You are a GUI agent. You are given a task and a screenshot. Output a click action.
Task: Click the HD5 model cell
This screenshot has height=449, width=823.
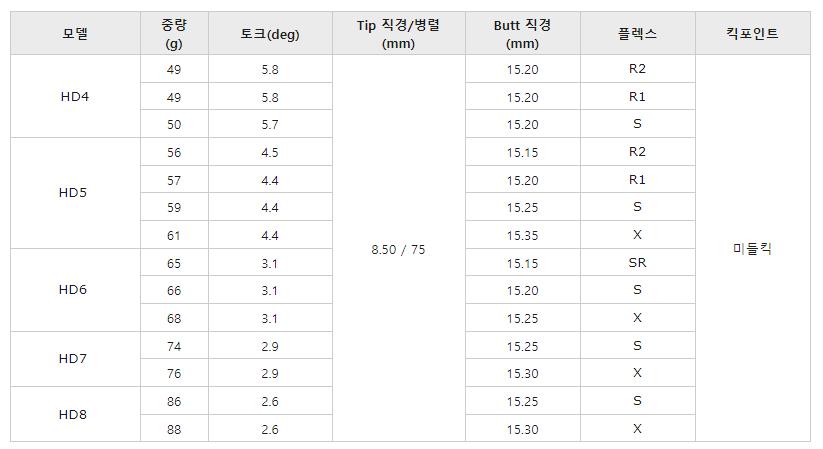[74, 193]
